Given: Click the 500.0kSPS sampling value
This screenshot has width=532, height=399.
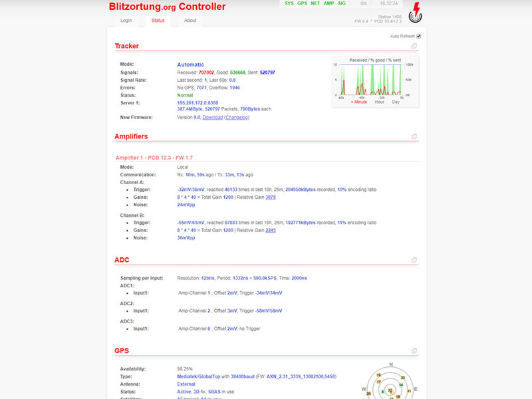Looking at the screenshot, I should point(265,278).
